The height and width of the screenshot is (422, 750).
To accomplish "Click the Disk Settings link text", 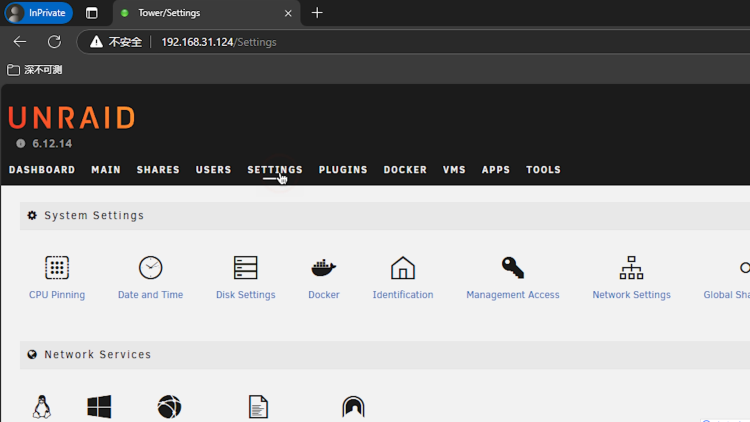I will tap(245, 295).
